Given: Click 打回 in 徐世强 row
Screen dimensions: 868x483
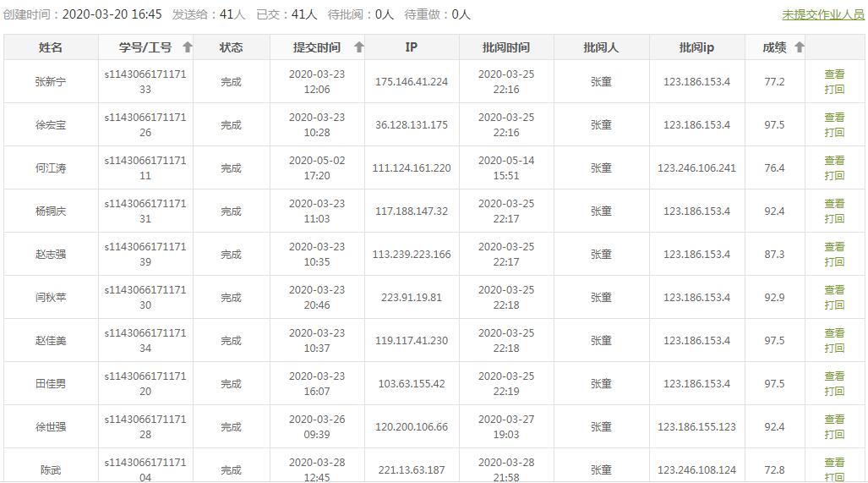Looking at the screenshot, I should click(x=834, y=435).
